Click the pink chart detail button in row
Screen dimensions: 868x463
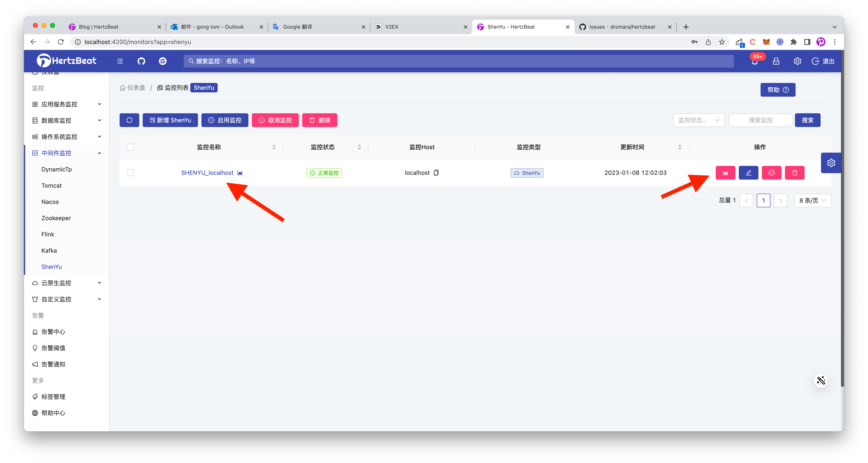[725, 173]
